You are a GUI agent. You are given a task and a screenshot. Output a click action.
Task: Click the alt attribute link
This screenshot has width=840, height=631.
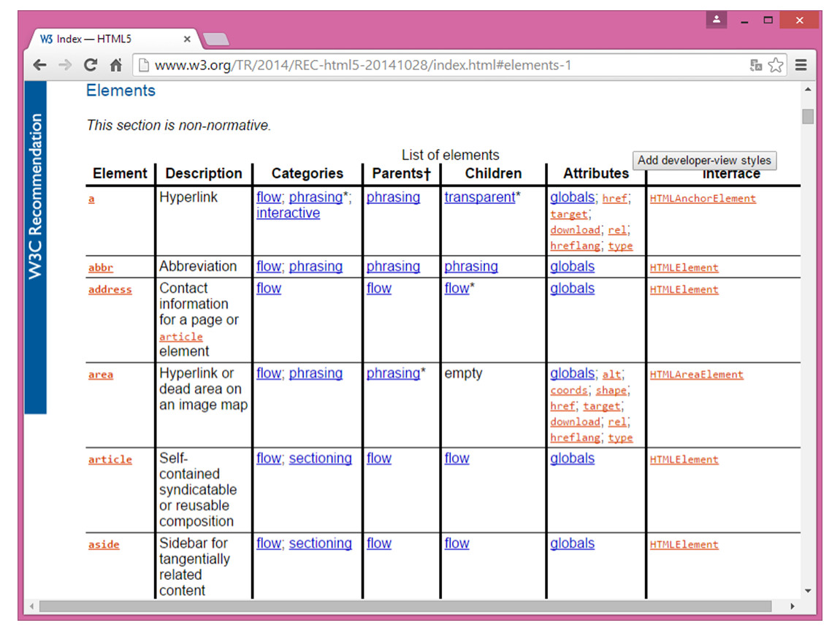(611, 375)
